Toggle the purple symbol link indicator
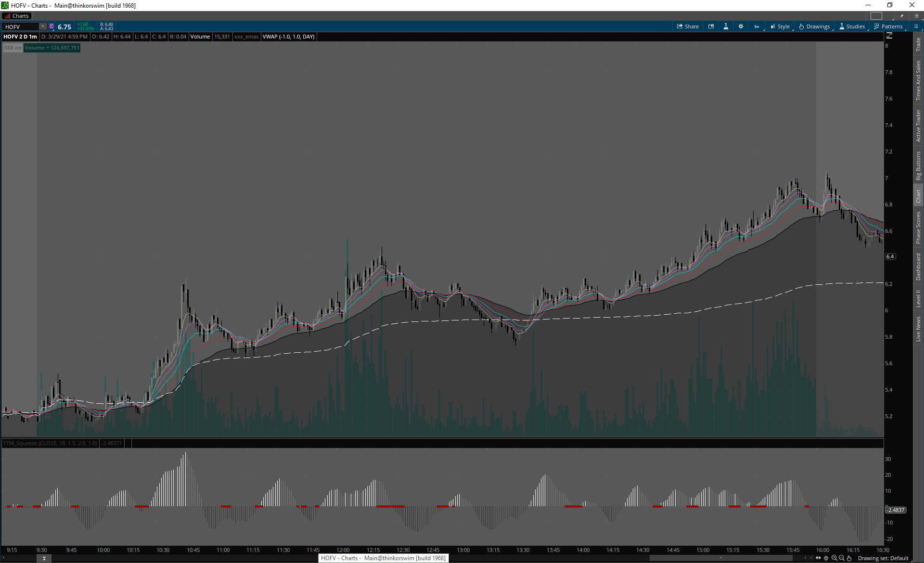This screenshot has width=924, height=563. (51, 26)
